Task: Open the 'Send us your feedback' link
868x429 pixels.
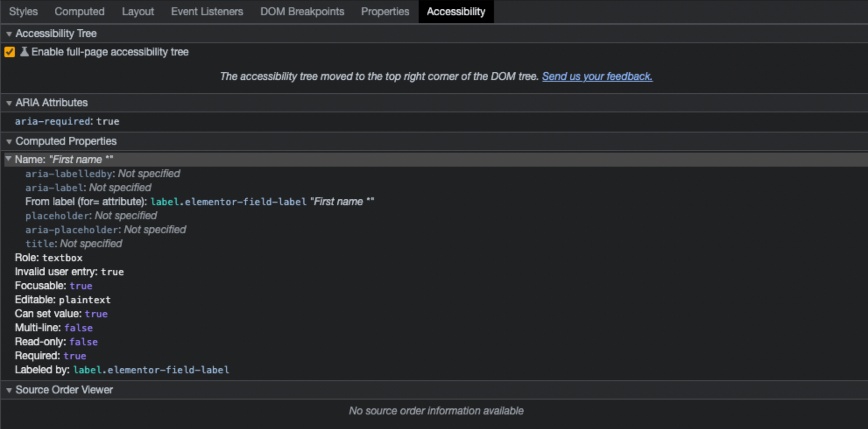Action: 597,77
